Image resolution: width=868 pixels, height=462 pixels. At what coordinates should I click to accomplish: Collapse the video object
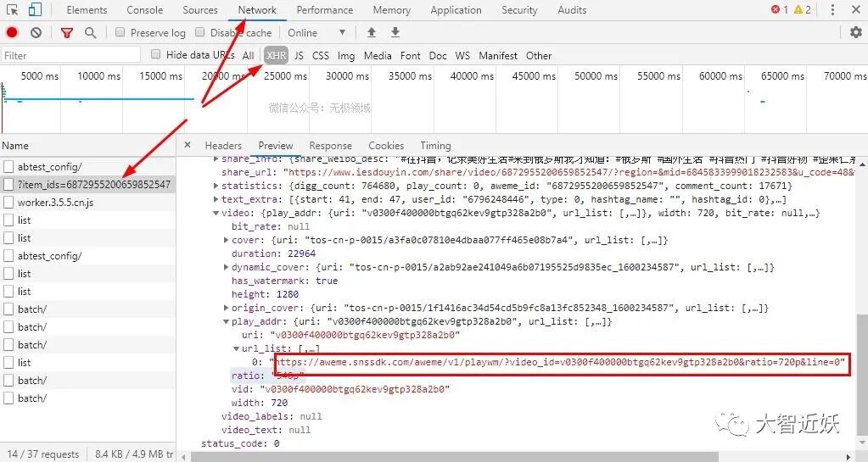[x=216, y=213]
